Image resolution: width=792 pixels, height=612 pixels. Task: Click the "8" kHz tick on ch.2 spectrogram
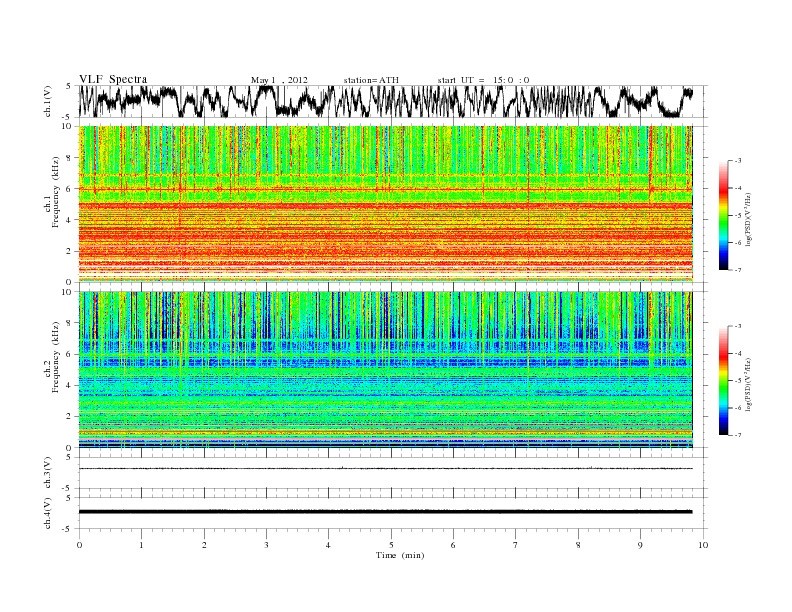click(x=69, y=323)
